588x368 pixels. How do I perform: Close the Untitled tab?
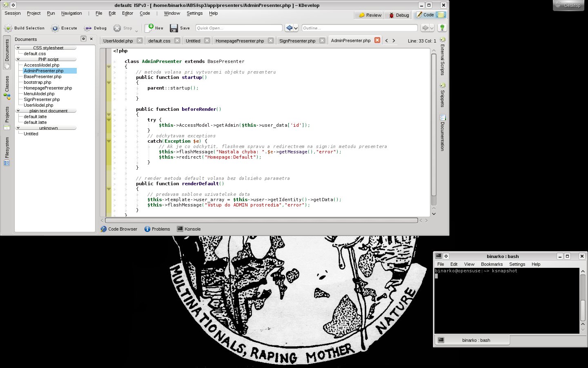click(207, 40)
